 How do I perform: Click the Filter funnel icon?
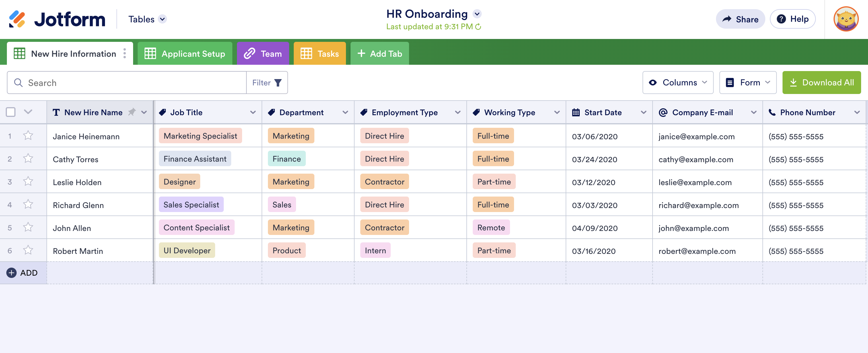pyautogui.click(x=278, y=83)
